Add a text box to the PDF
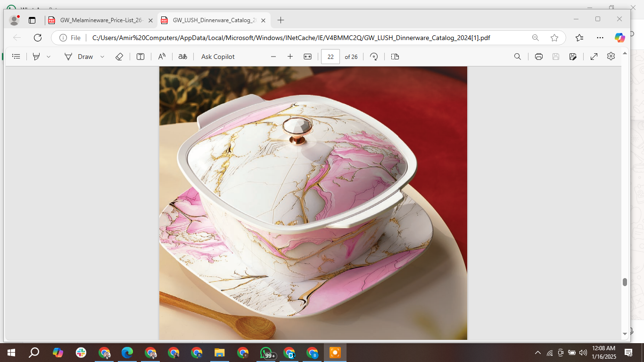This screenshot has height=362, width=644. (140, 57)
